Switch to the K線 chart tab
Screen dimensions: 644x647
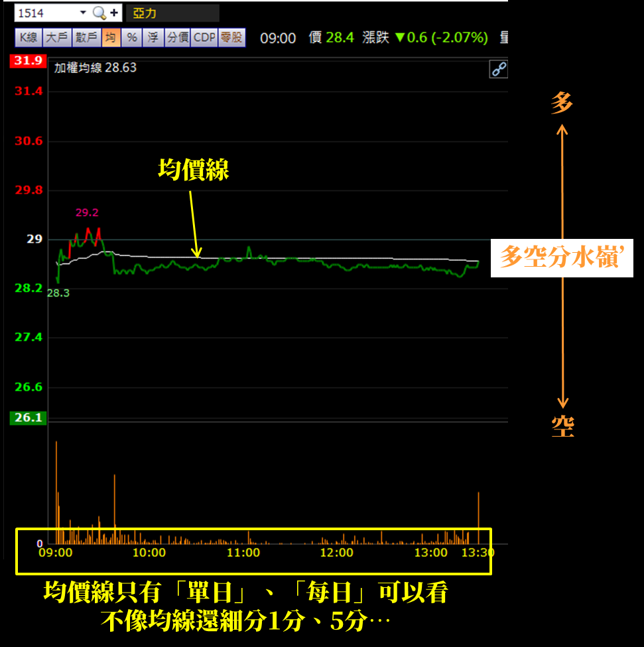(29, 38)
